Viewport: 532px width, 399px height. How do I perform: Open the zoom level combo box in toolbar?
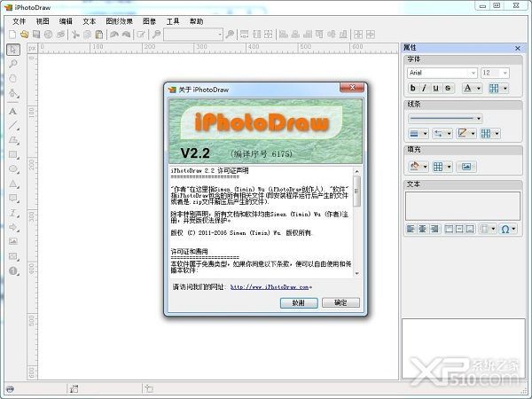[x=193, y=35]
